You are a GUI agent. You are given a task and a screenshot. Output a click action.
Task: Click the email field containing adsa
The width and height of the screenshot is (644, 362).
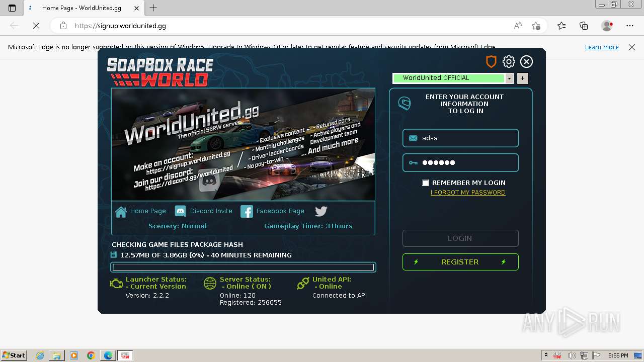pos(460,138)
